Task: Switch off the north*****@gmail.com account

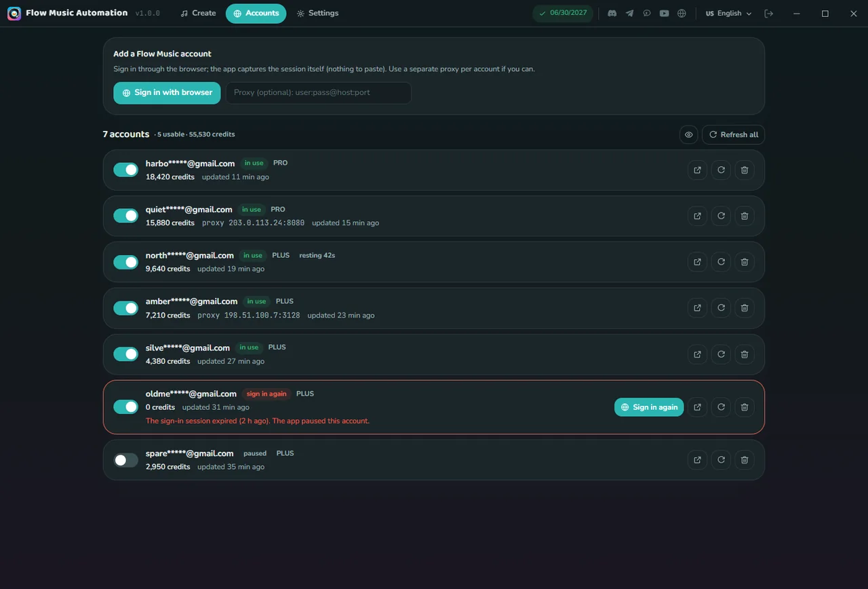Action: point(125,262)
